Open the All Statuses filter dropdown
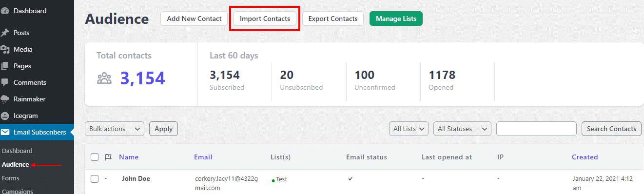The height and width of the screenshot is (194, 644). [462, 129]
